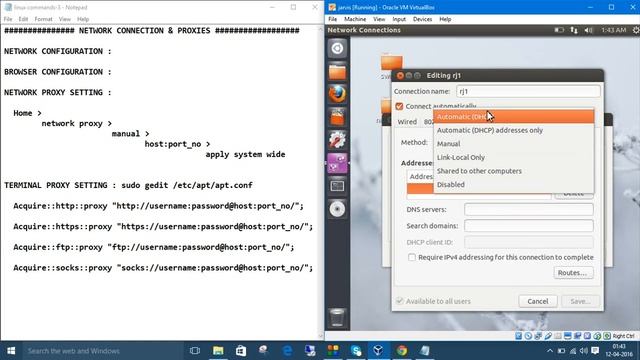The width and height of the screenshot is (640, 360).
Task: Toggle Available to all users checkbox
Action: pos(399,301)
